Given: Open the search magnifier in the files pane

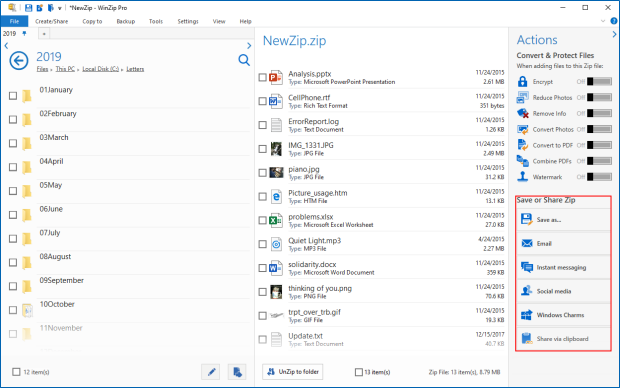Looking at the screenshot, I should click(x=244, y=60).
